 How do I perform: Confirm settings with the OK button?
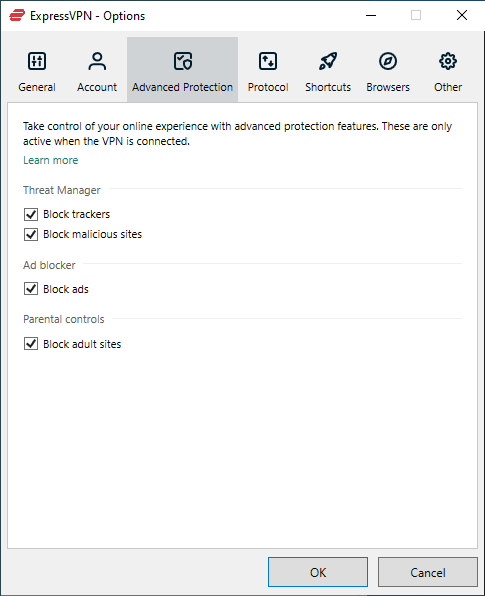coord(318,572)
